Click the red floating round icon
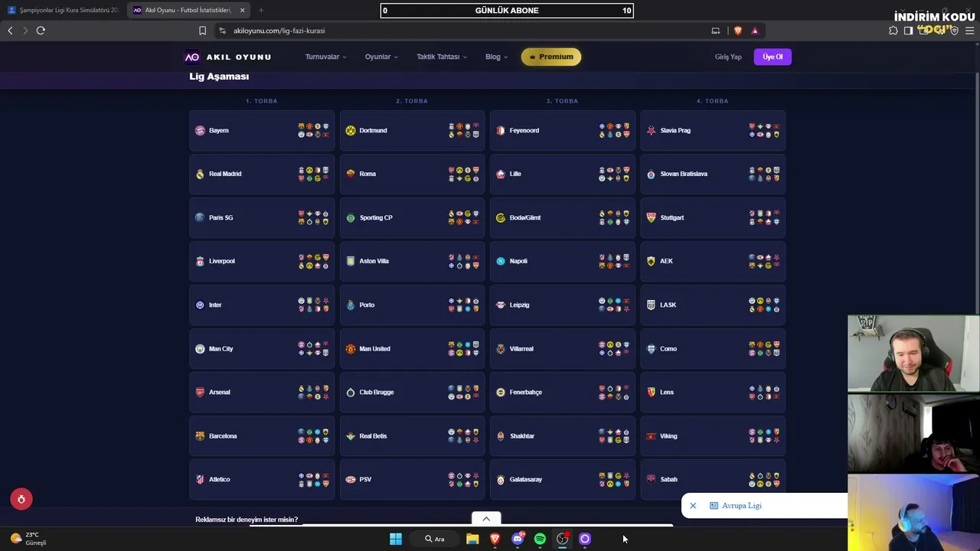This screenshot has width=980, height=551. pyautogui.click(x=21, y=499)
